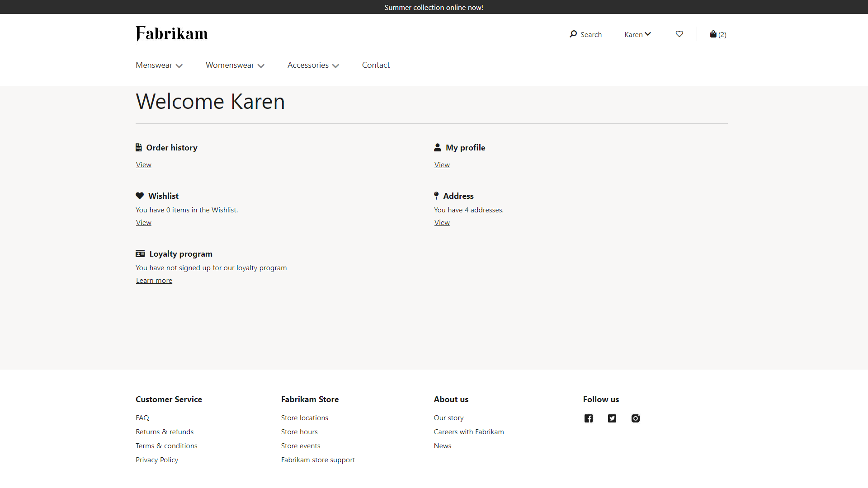Click Learn more for Loyalty program
This screenshot has width=868, height=488.
(x=154, y=280)
